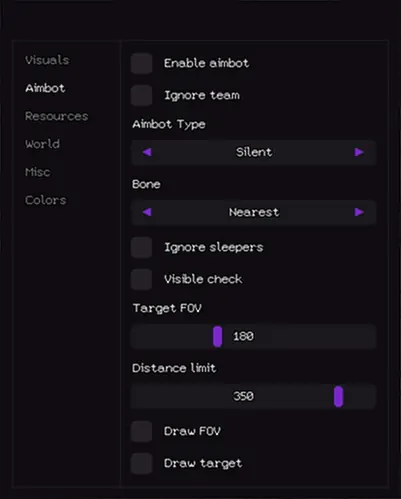
Task: Click right arrow of Aimbot Type selector
Action: click(359, 152)
